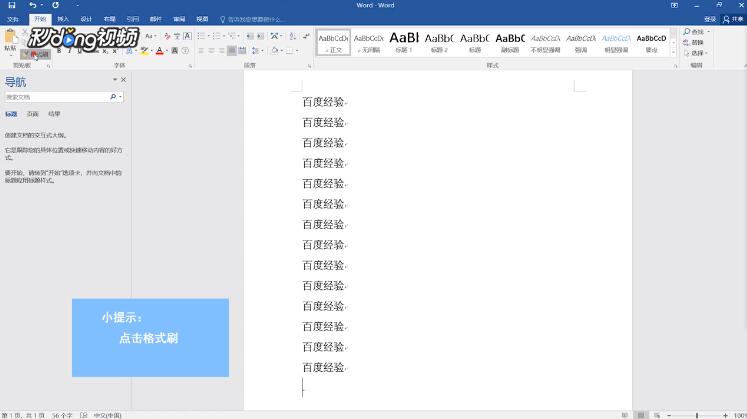Switch to the 插入 ribbon tab
The height and width of the screenshot is (419, 747).
click(x=63, y=19)
